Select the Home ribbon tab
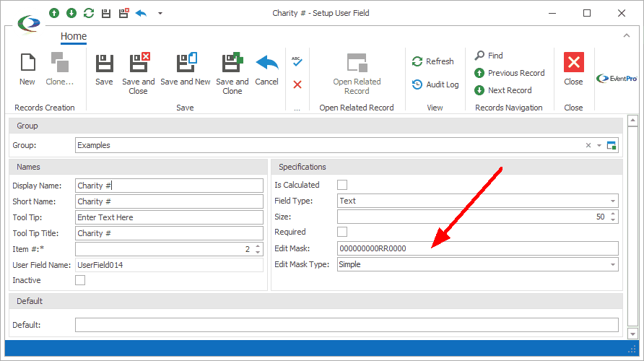The height and width of the screenshot is (361, 644). pyautogui.click(x=74, y=36)
